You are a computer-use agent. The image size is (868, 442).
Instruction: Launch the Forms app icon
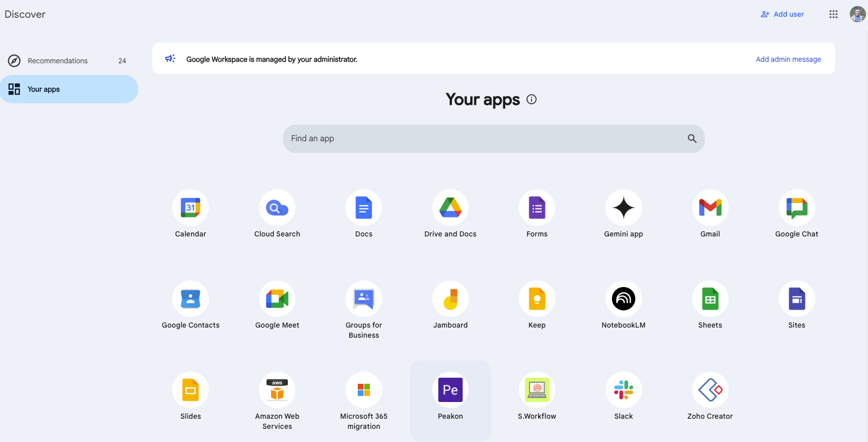(x=537, y=208)
